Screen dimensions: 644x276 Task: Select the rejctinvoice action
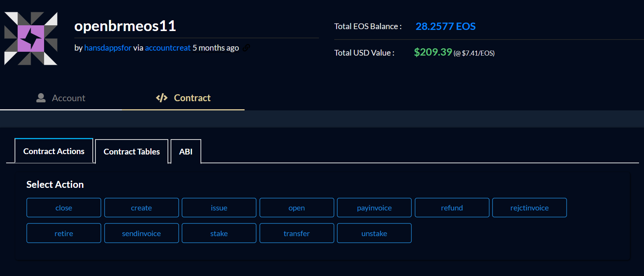click(529, 208)
